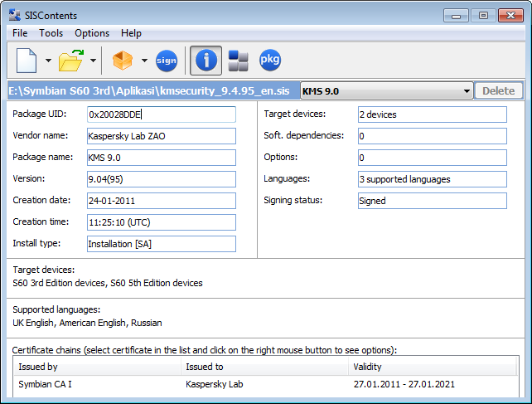Click the Creation time field
Screen dimensions: 532x404
162,222
